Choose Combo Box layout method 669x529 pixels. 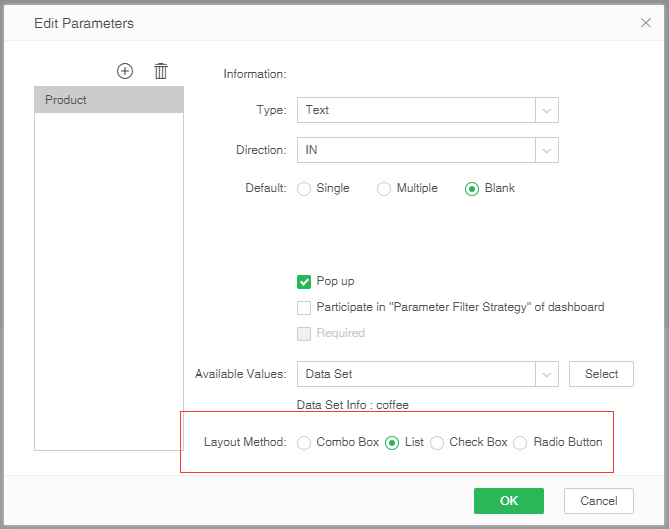coord(304,442)
